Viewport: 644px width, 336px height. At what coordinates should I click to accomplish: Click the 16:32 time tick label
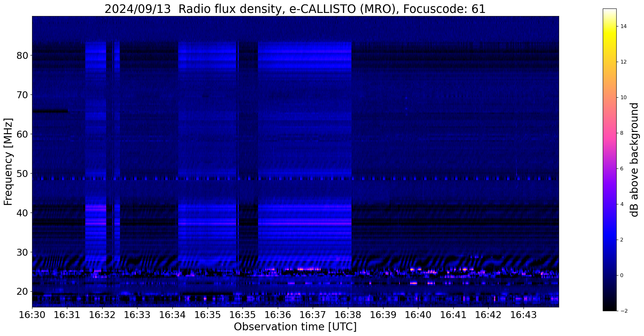pyautogui.click(x=102, y=315)
